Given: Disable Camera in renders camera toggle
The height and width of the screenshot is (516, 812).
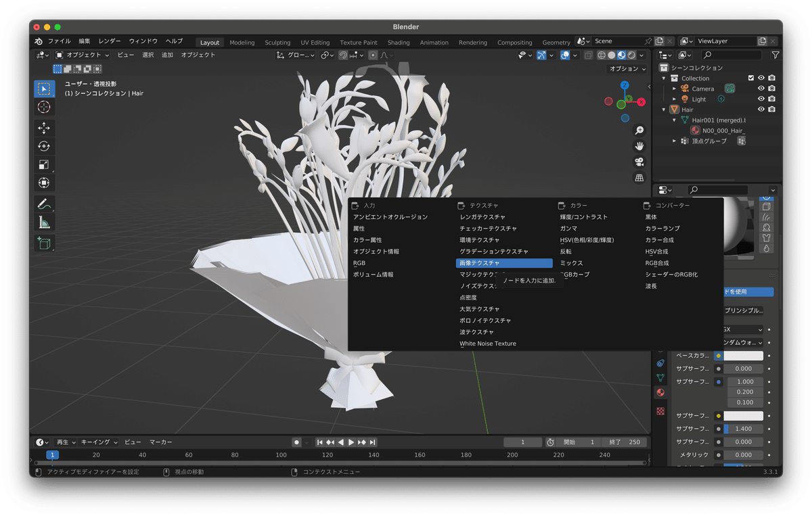Looking at the screenshot, I should click(772, 88).
